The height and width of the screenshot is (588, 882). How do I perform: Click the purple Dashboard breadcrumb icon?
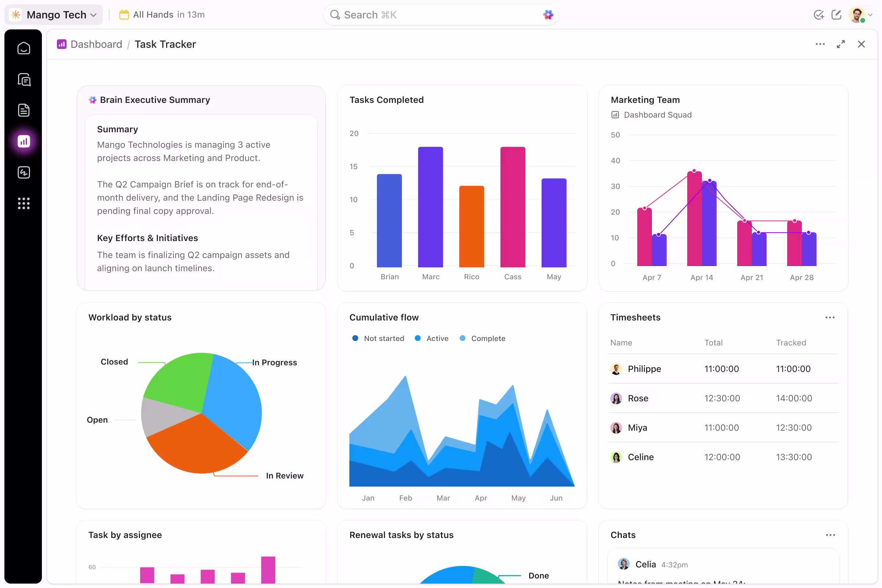pos(61,44)
